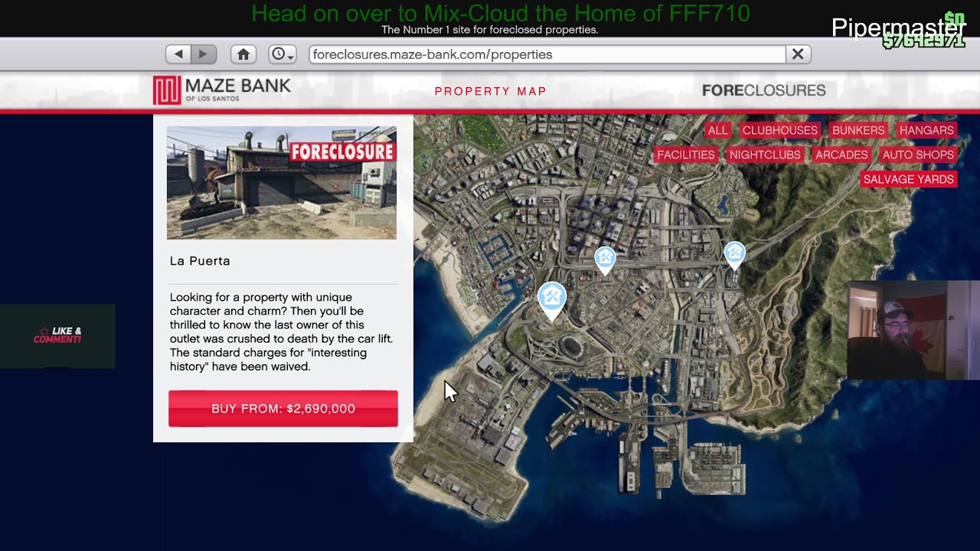Filter map by Hangars
The width and height of the screenshot is (980, 551).
tap(926, 130)
